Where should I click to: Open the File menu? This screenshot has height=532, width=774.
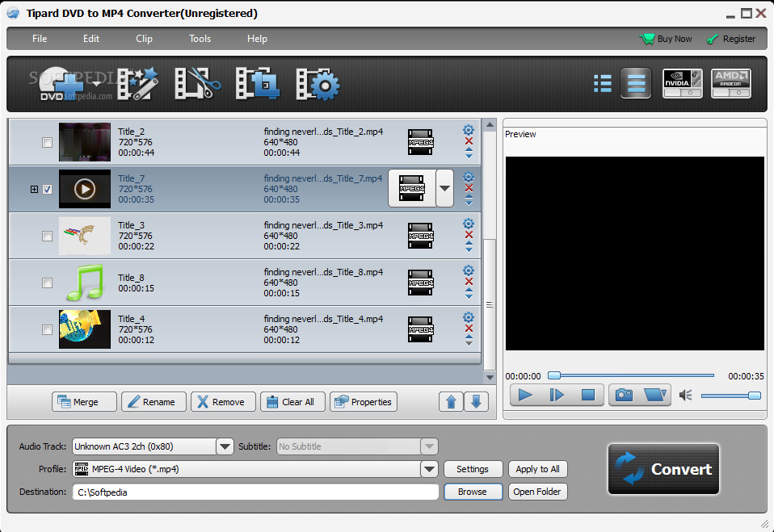[40, 39]
